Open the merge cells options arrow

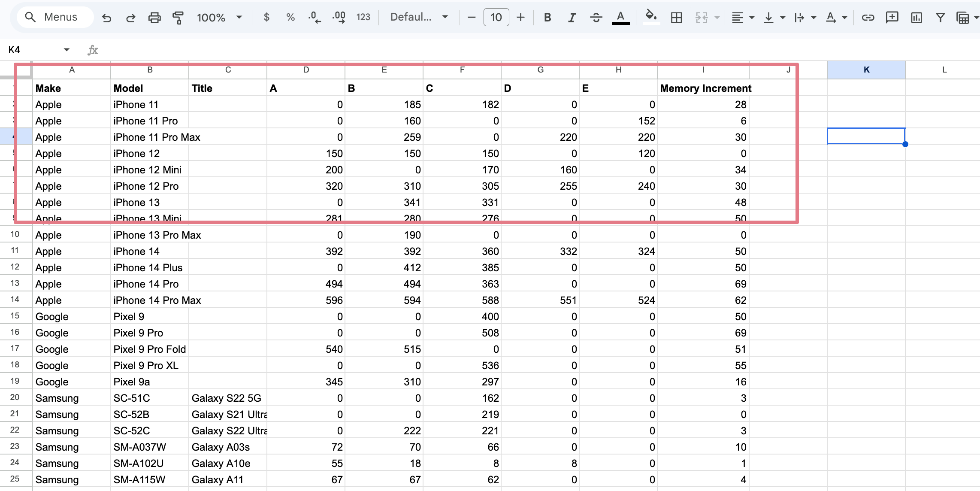pyautogui.click(x=717, y=18)
